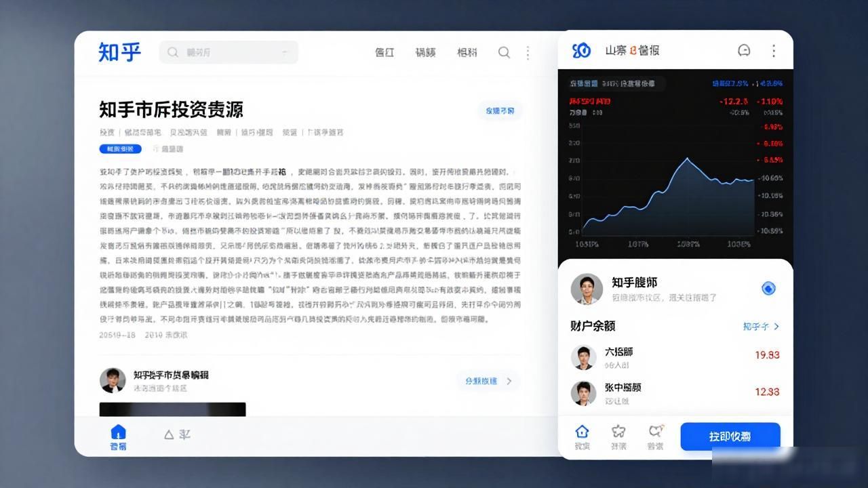Click the 财户余额 heading
Screen dimensions: 868x488
593,326
